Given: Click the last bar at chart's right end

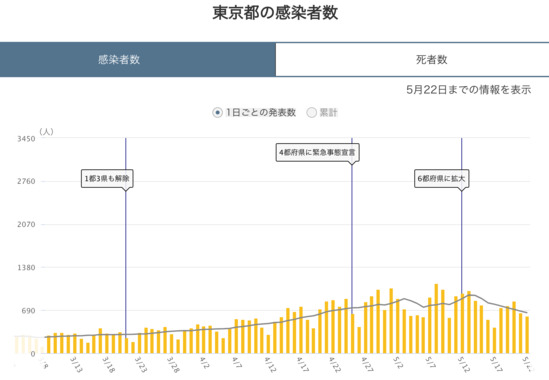Looking at the screenshot, I should click(527, 335).
